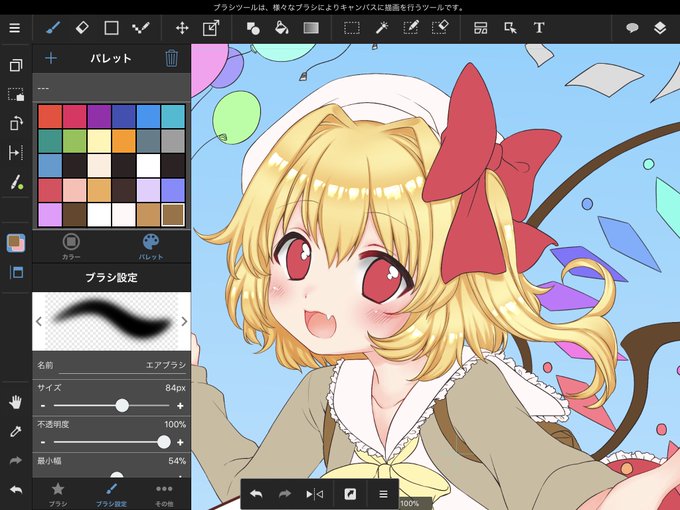The image size is (680, 510).
Task: Select the panel divide tool
Action: [x=481, y=28]
